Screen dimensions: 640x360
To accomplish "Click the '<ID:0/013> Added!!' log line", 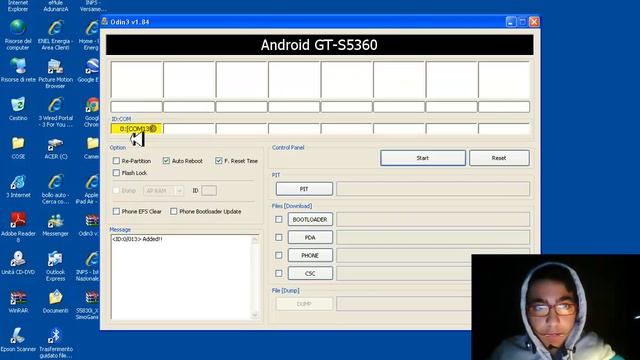I will (137, 239).
